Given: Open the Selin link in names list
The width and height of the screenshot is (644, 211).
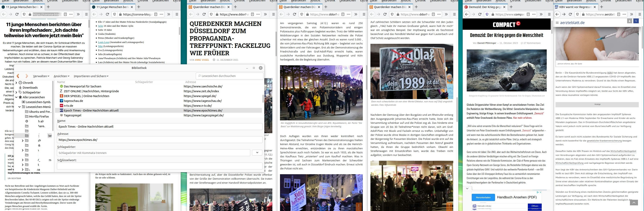Looking at the screenshot, I should tap(100, 26).
